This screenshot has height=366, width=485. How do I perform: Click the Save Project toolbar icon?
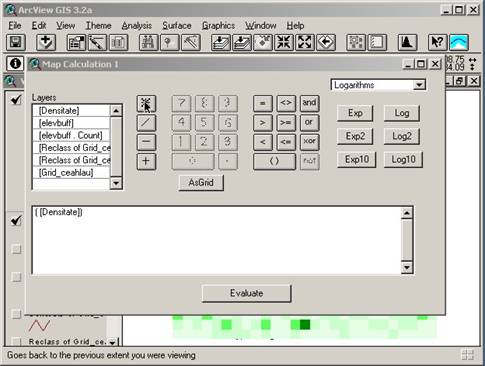pos(15,43)
